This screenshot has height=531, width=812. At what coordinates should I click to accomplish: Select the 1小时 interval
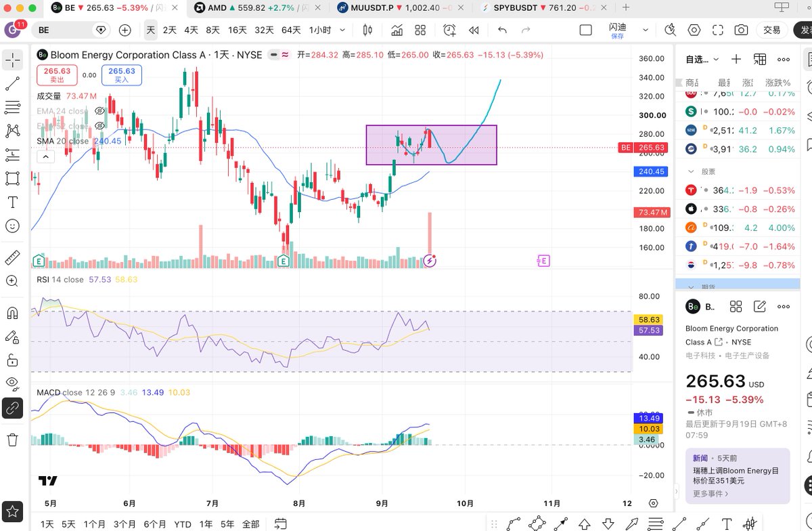319,30
